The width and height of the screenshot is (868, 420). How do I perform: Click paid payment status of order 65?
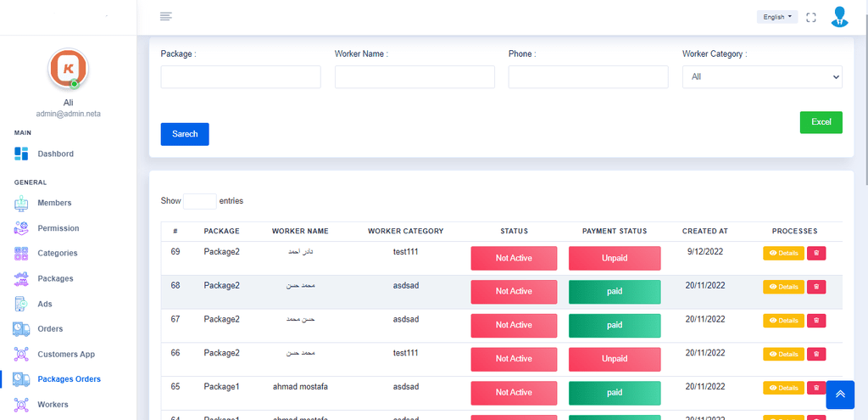tap(615, 393)
